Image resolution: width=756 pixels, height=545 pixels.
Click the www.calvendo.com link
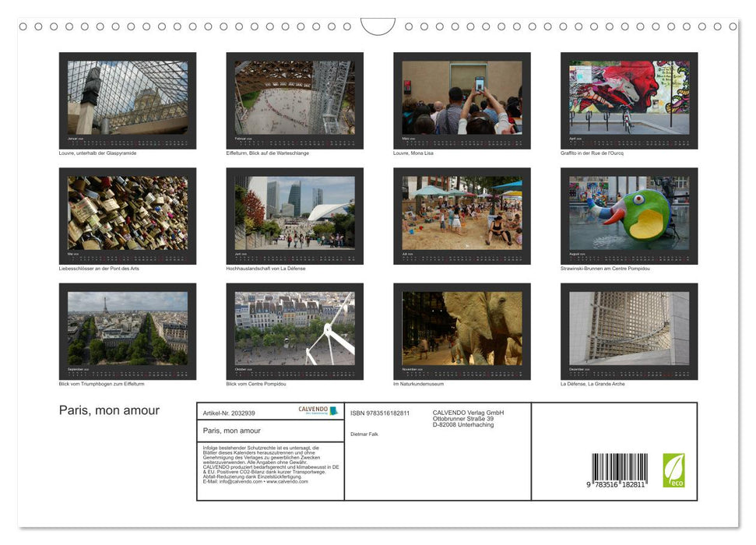pyautogui.click(x=285, y=482)
